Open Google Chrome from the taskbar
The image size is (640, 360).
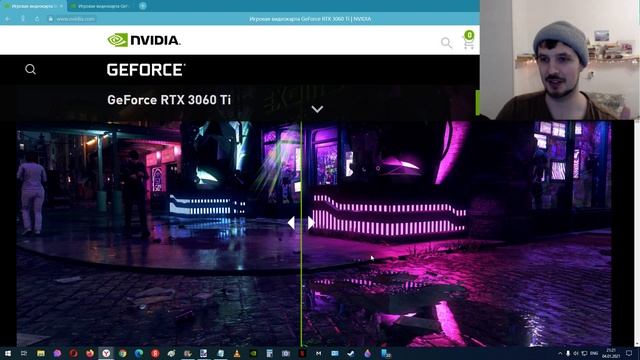pos(122,353)
